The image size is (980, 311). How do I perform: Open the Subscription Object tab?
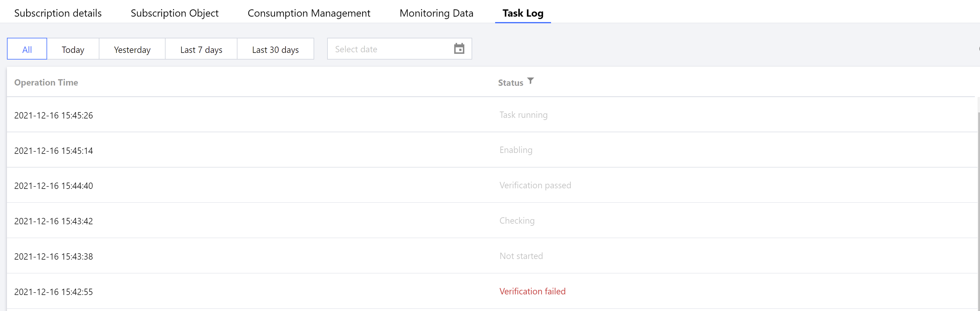tap(174, 13)
